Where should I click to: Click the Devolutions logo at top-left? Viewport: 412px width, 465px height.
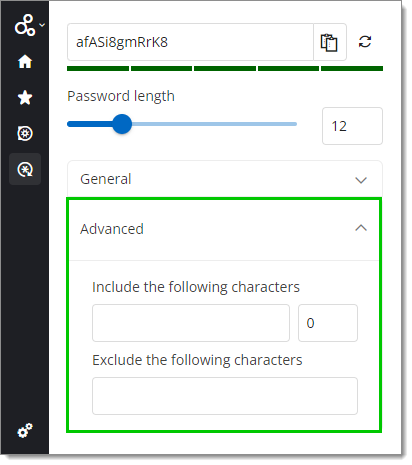point(24,25)
